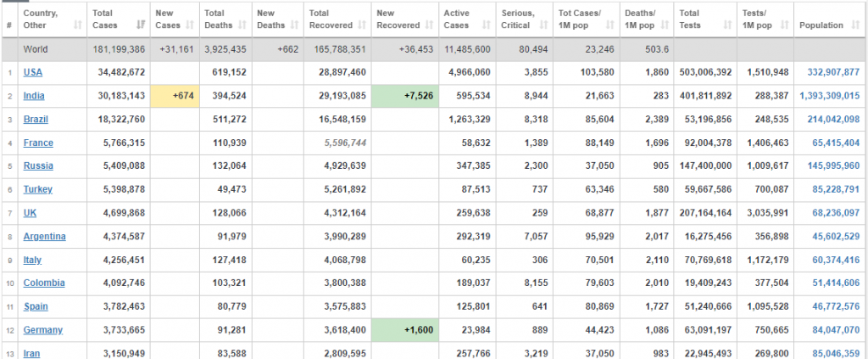Screen dimensions: 868x359
Task: Open Turkey population link 85,228,791
Action: tap(837, 189)
